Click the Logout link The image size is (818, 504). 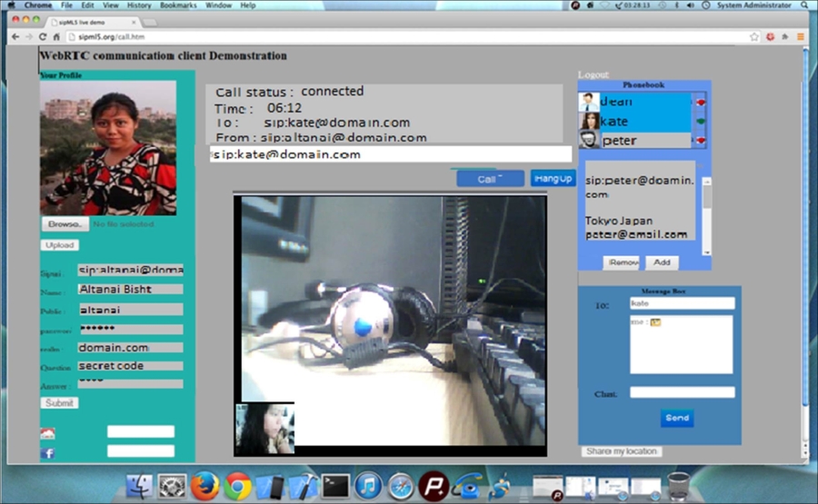click(x=594, y=74)
